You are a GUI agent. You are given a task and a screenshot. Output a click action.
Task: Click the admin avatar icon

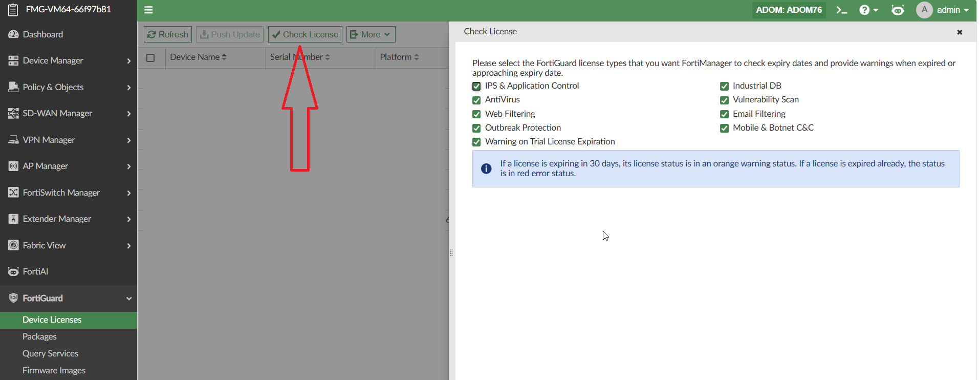(x=924, y=10)
